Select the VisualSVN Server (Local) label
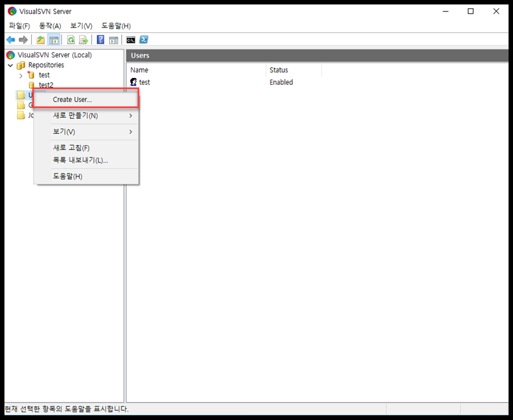This screenshot has width=513, height=420. 55,55
